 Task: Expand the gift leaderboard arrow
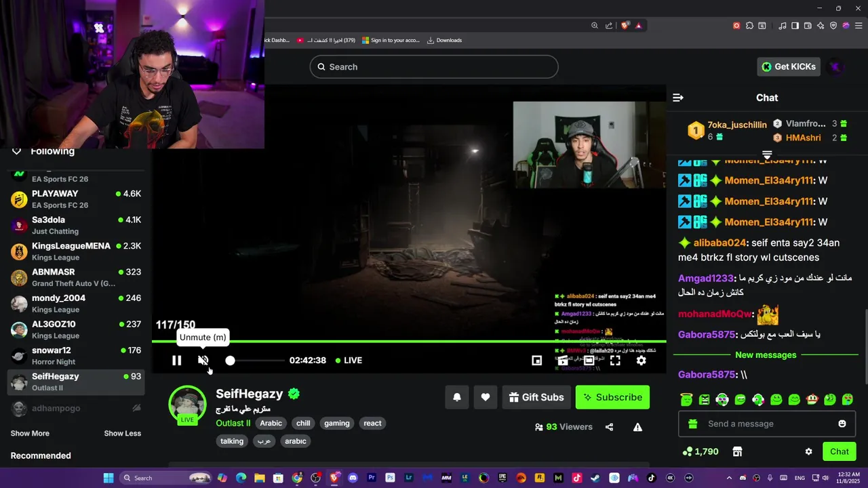(767, 155)
